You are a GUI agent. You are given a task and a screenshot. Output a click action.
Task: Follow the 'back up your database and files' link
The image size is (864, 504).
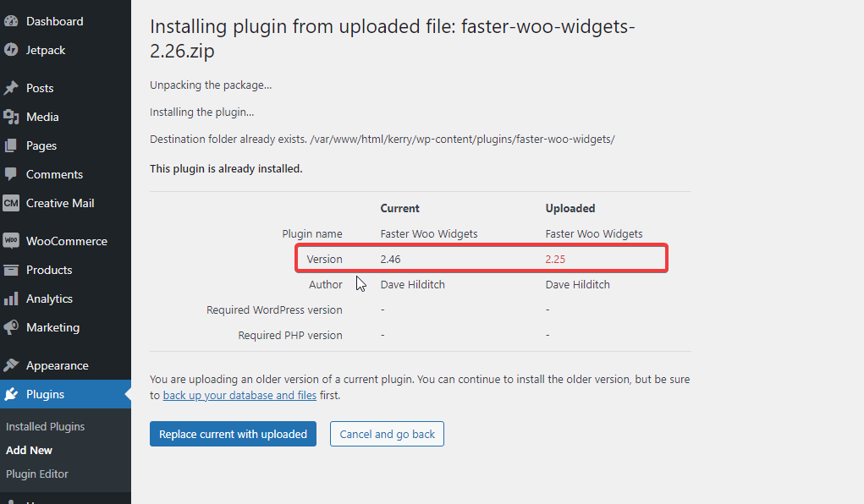(x=239, y=396)
